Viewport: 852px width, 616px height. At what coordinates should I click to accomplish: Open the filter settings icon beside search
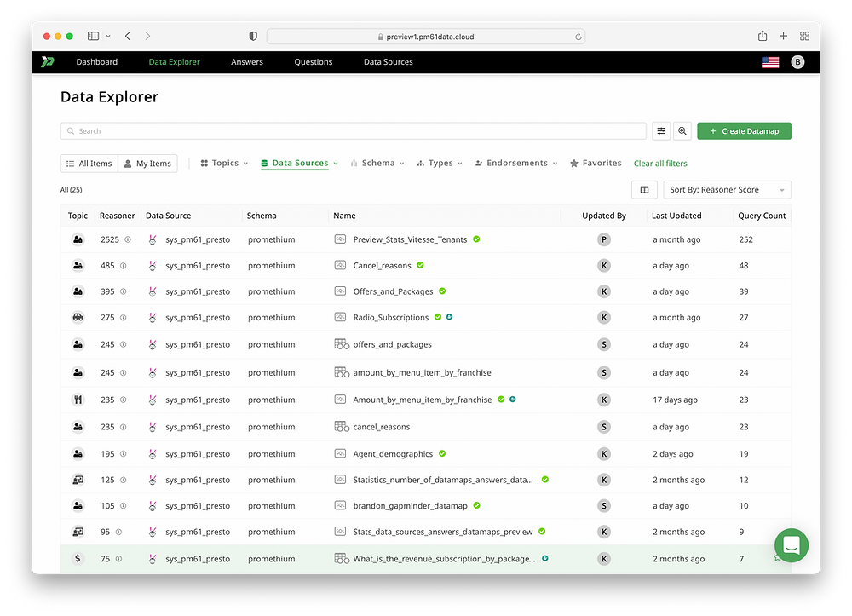[661, 131]
